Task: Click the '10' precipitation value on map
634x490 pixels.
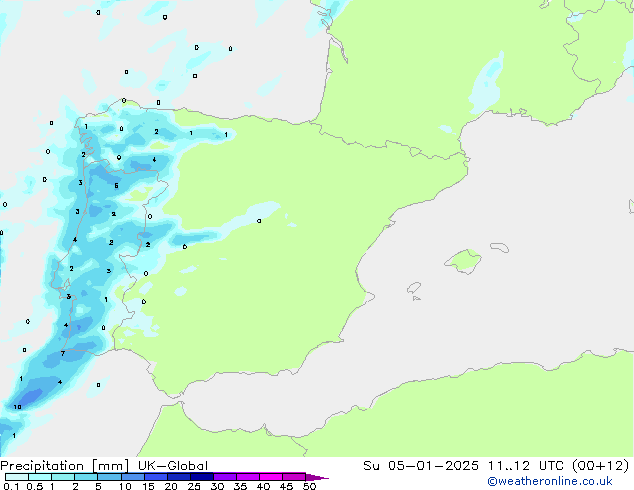Action: coord(17,407)
